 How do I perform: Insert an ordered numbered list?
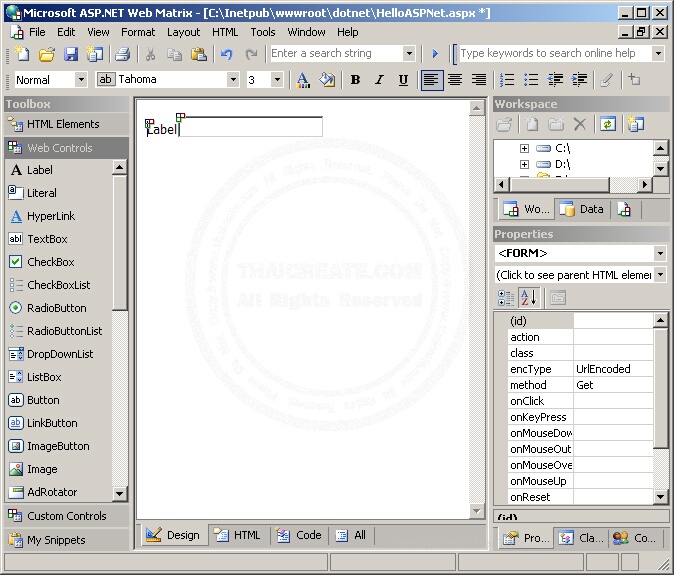click(507, 80)
